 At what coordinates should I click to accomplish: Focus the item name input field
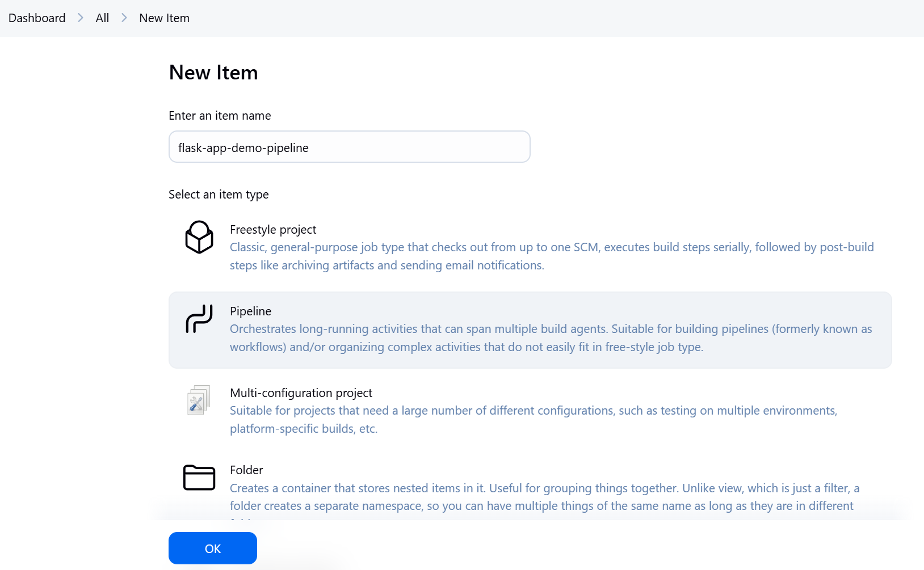pyautogui.click(x=350, y=147)
